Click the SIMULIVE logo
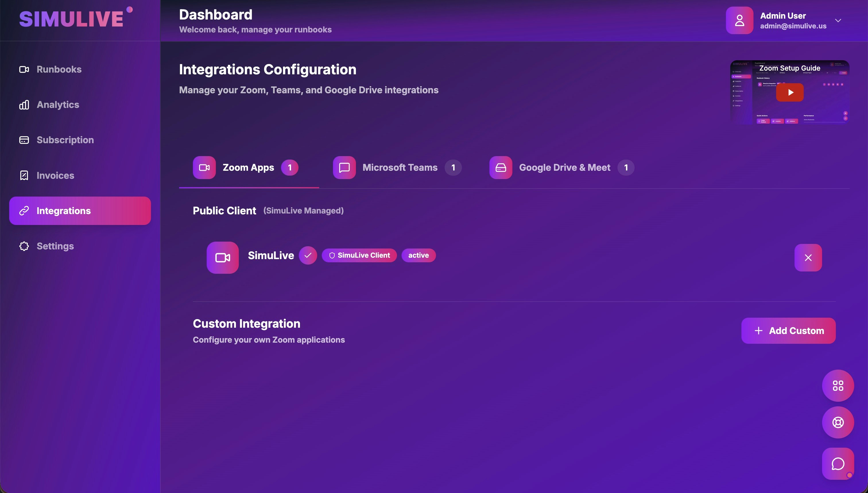This screenshot has width=868, height=493. pyautogui.click(x=71, y=19)
